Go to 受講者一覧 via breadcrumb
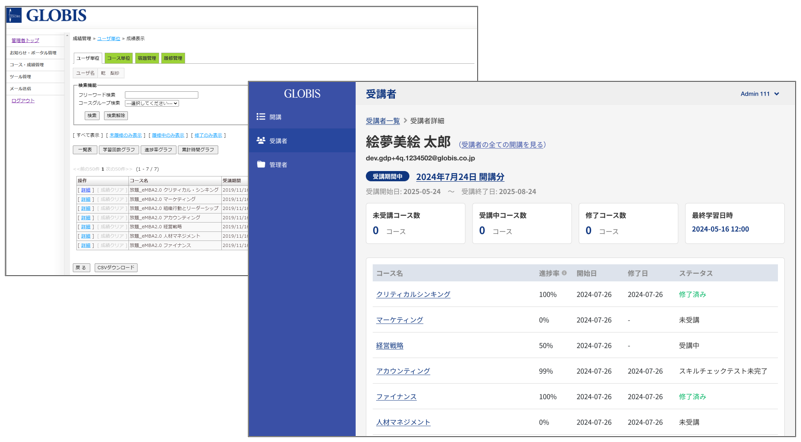 coord(382,121)
